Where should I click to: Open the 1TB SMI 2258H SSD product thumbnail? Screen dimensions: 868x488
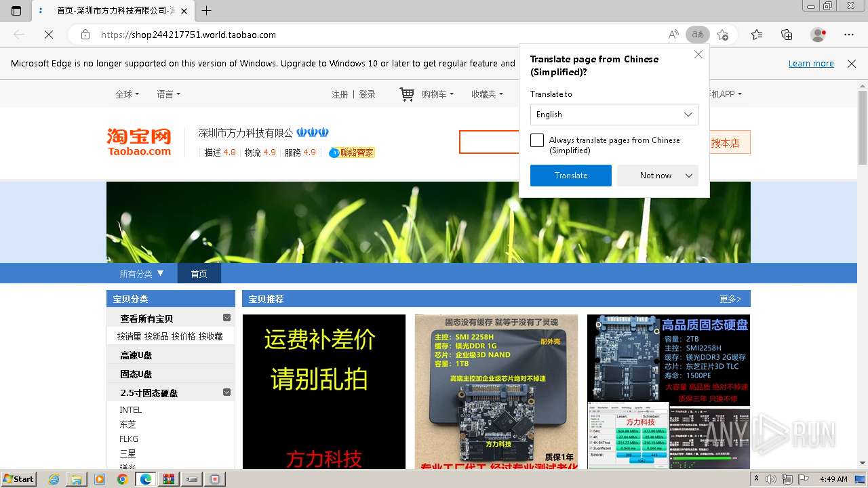tap(496, 392)
